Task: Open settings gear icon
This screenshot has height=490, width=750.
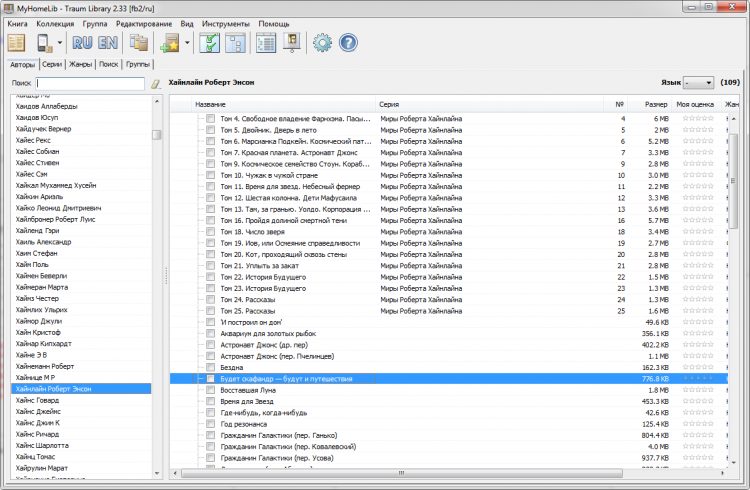Action: (x=322, y=43)
